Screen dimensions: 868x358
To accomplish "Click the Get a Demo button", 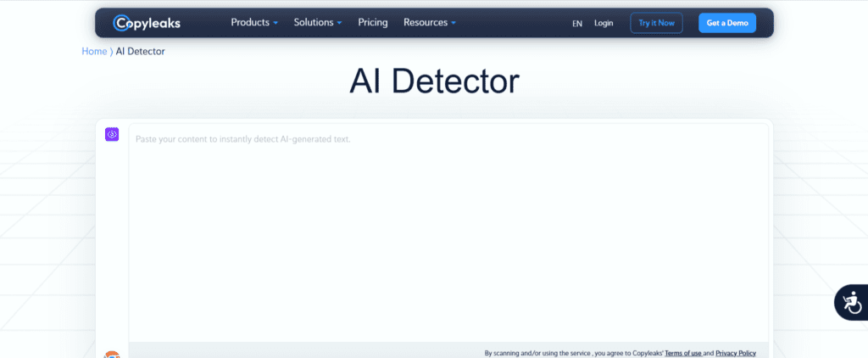I will [726, 23].
